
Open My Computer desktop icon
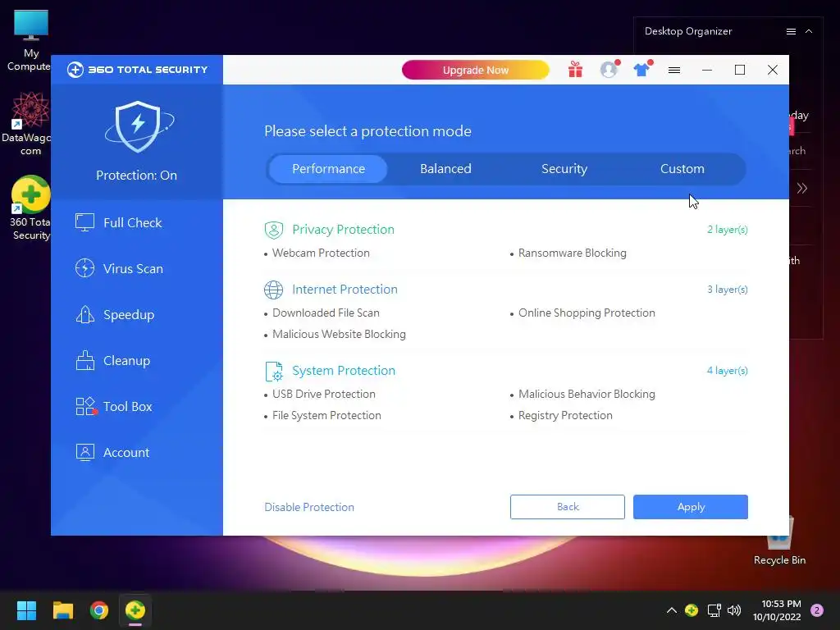[30, 41]
